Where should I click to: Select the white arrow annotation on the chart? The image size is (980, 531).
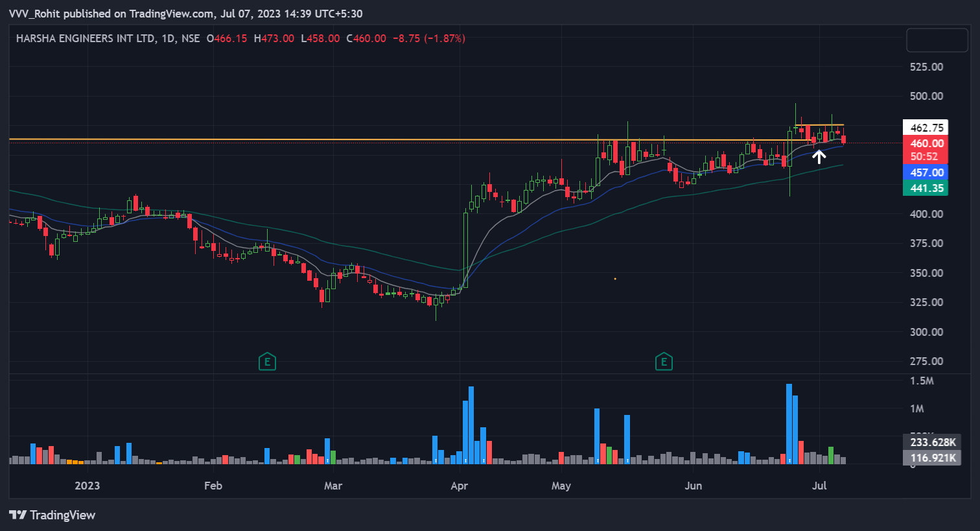[819, 156]
